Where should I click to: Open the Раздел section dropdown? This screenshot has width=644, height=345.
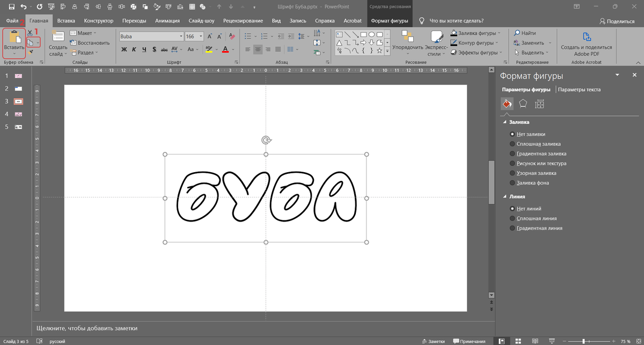point(85,53)
